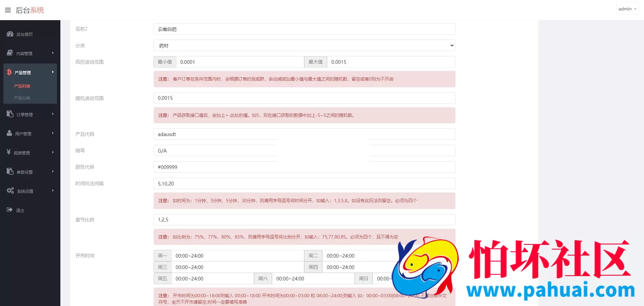Click the 颜色代码 field with #009999

tap(304, 167)
